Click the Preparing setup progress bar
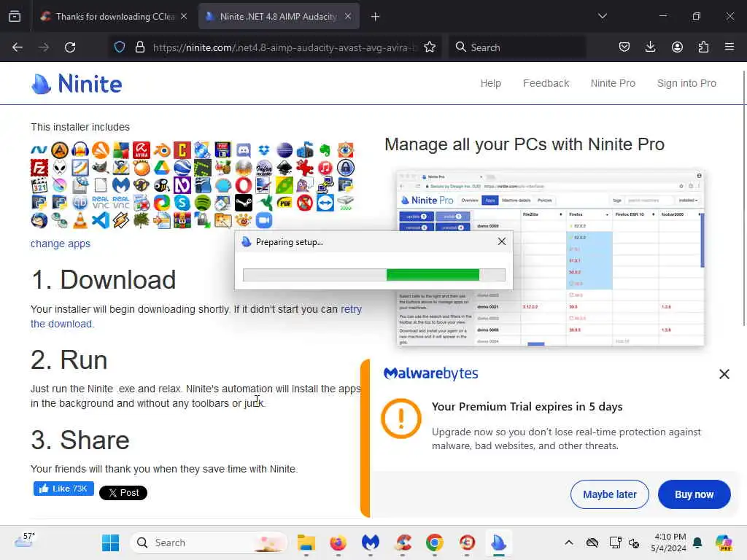Screen dimensions: 747x560 374,275
